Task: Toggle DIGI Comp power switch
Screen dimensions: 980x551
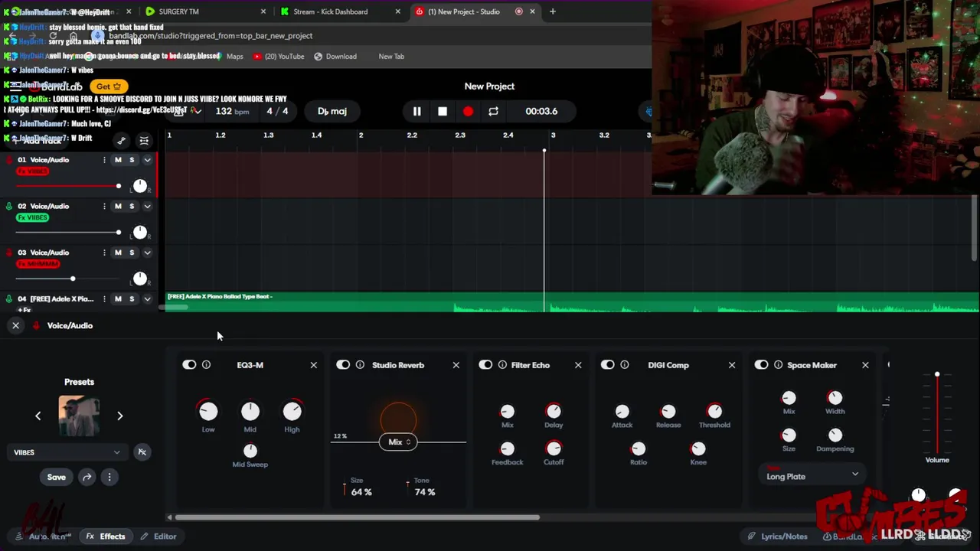Action: [x=607, y=365]
